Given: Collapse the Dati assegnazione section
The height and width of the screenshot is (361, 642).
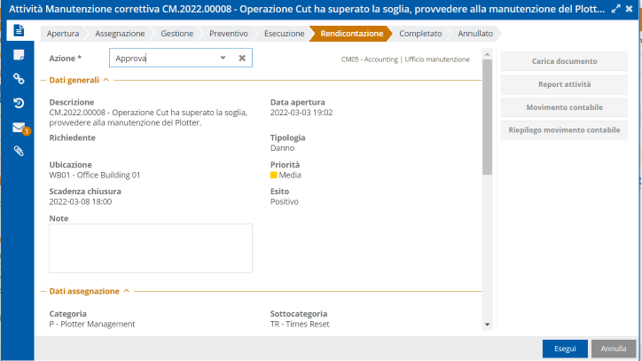Looking at the screenshot, I should tap(126, 291).
